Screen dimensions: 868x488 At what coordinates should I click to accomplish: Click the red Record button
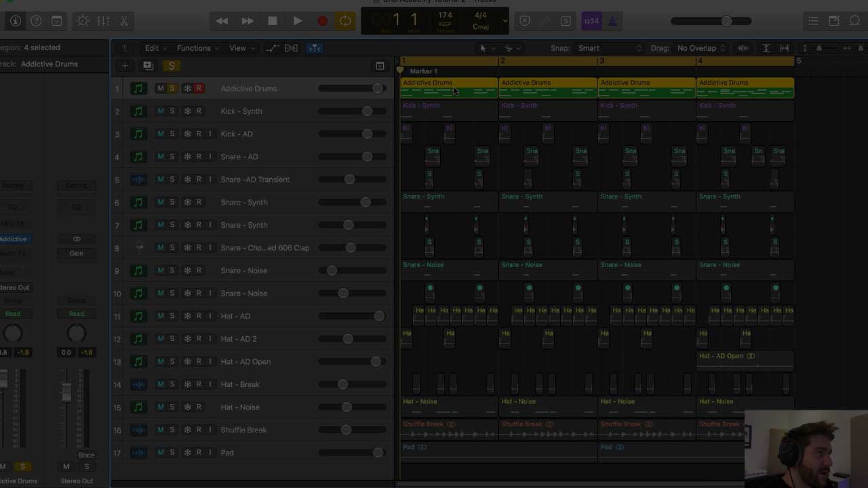[x=322, y=21]
